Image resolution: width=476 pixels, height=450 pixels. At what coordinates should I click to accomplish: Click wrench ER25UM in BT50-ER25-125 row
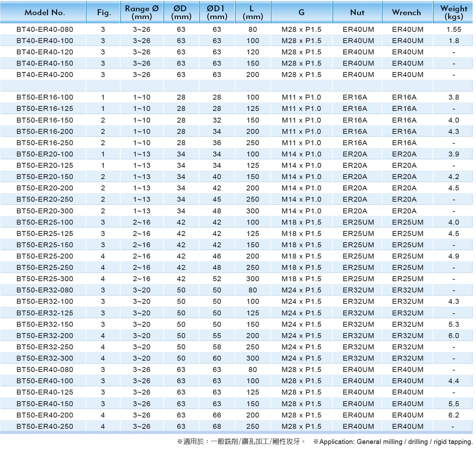[x=408, y=233]
